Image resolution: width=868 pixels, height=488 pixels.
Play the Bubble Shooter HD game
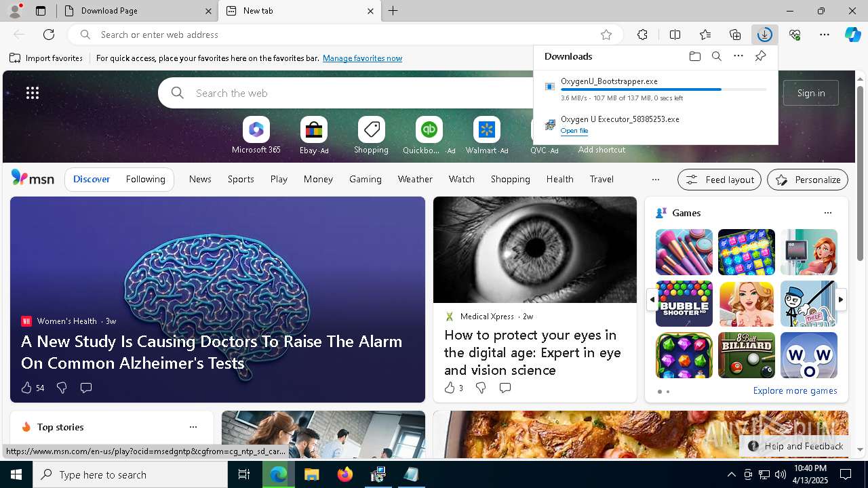tap(684, 304)
